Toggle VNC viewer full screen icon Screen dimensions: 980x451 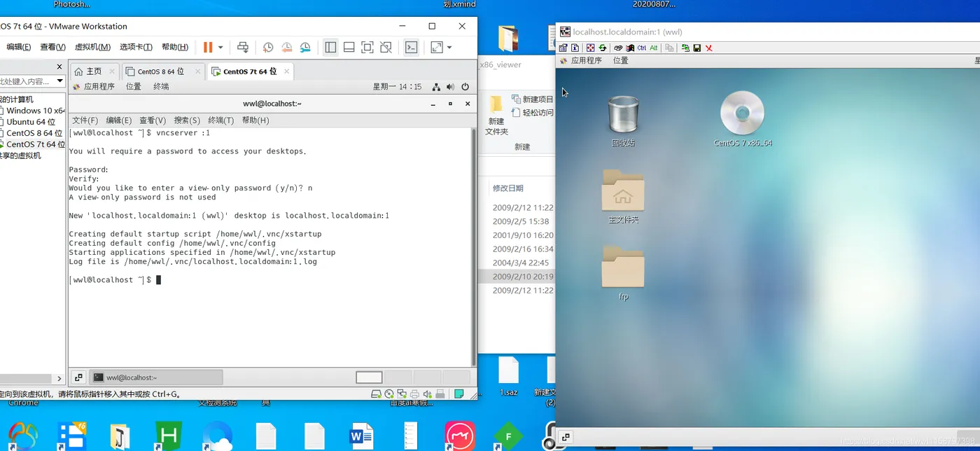click(590, 48)
